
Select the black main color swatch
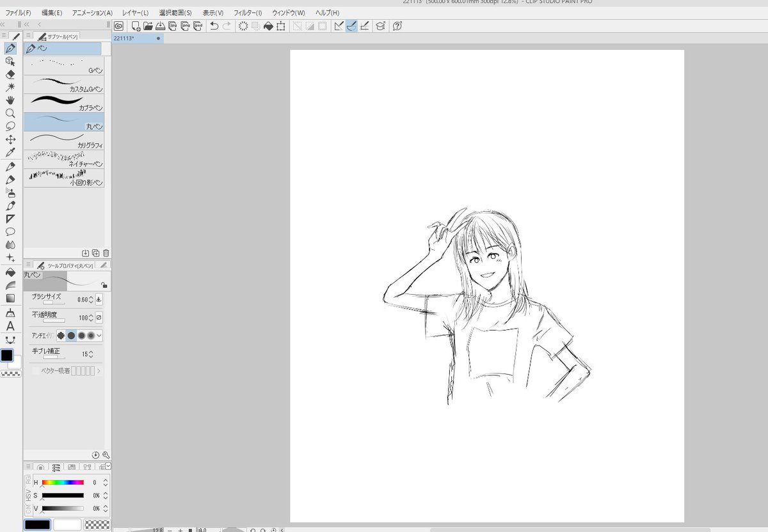(x=37, y=525)
